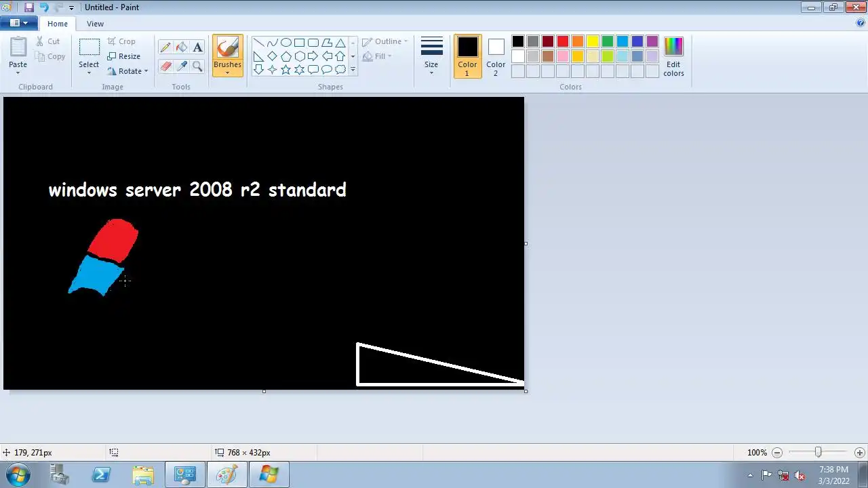Open Windows PowerShell from the taskbar
This screenshot has height=488, width=868.
pos(101,474)
